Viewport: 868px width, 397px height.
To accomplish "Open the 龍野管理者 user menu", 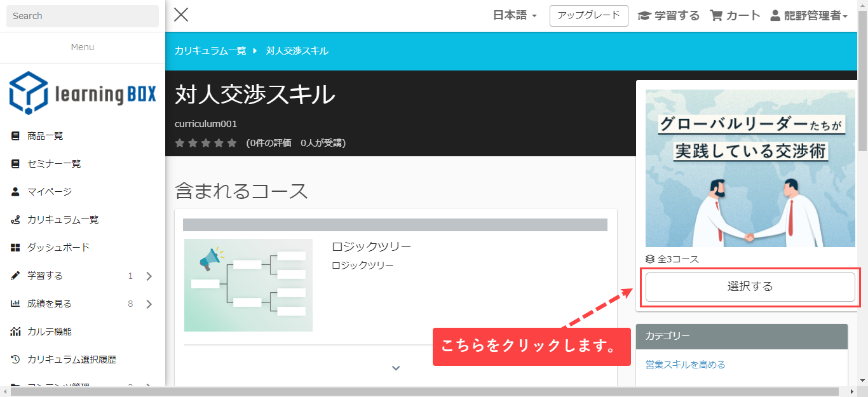I will click(809, 16).
